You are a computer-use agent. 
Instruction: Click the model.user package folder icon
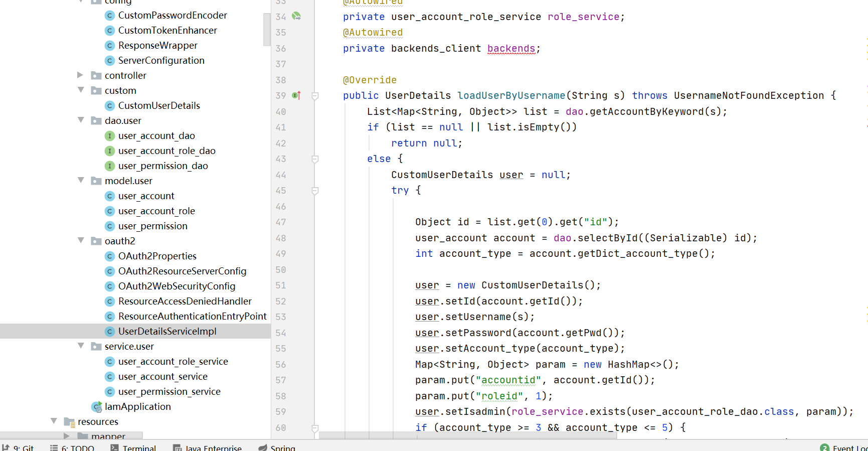coord(96,181)
